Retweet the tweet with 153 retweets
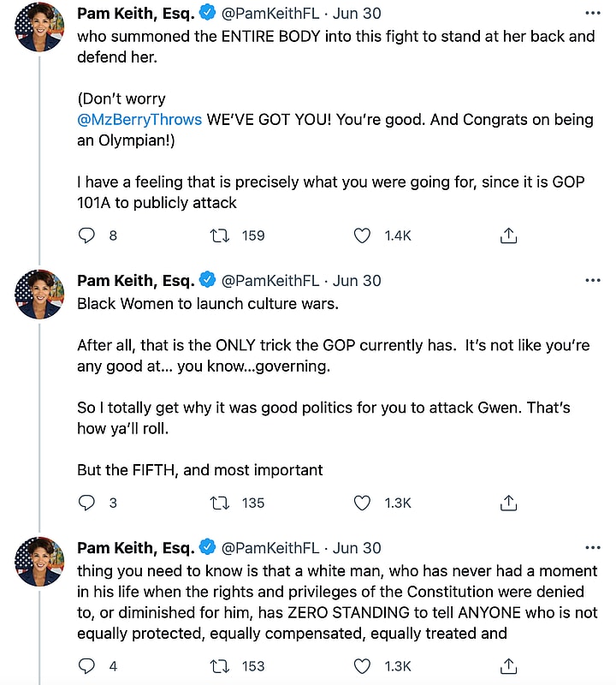This screenshot has height=685, width=616. [x=221, y=665]
